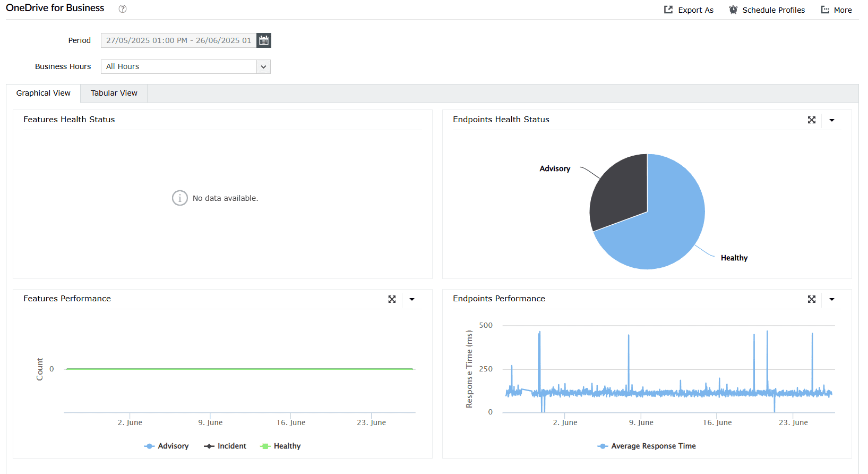This screenshot has width=868, height=474.
Task: Open Endpoints Health Status dropdown arrow
Action: [x=832, y=120]
